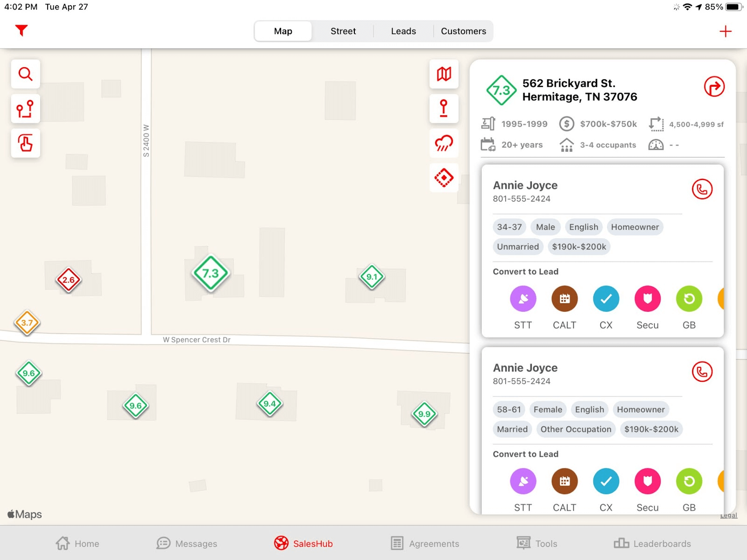Screen dimensions: 747x560
Task: Toggle the parcel boundaries overlay
Action: point(444,178)
